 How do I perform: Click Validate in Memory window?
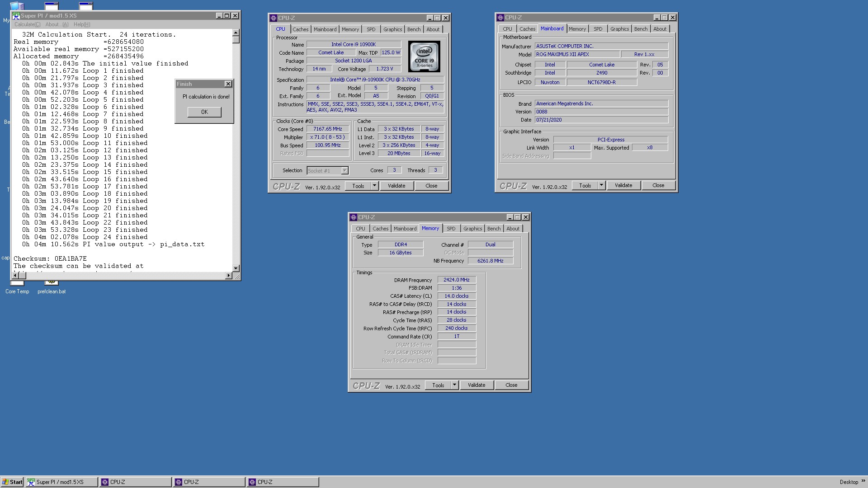(476, 385)
